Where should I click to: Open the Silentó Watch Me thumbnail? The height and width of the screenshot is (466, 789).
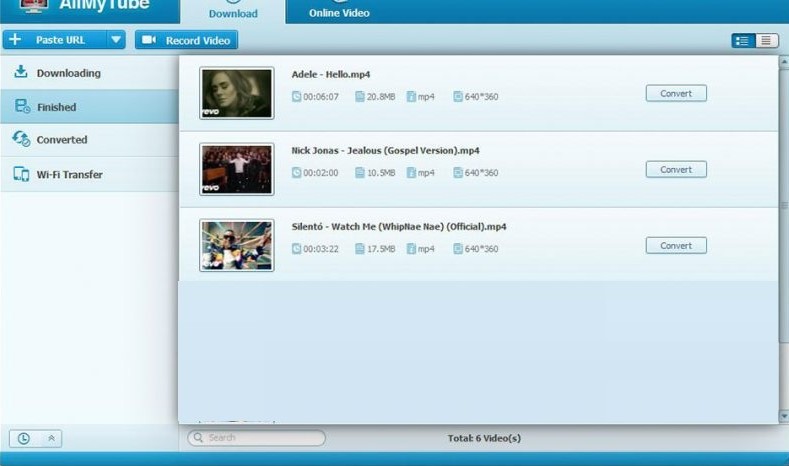[236, 245]
